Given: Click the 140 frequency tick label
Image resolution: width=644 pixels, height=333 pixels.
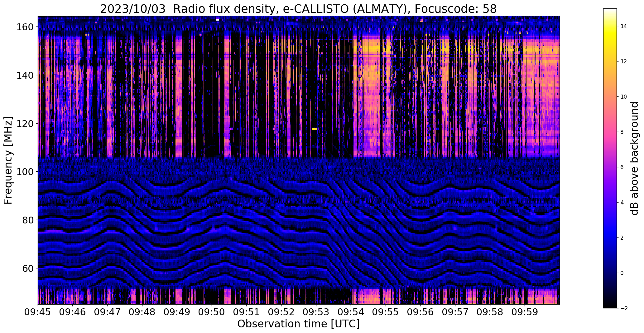Looking at the screenshot, I should (x=25, y=75).
